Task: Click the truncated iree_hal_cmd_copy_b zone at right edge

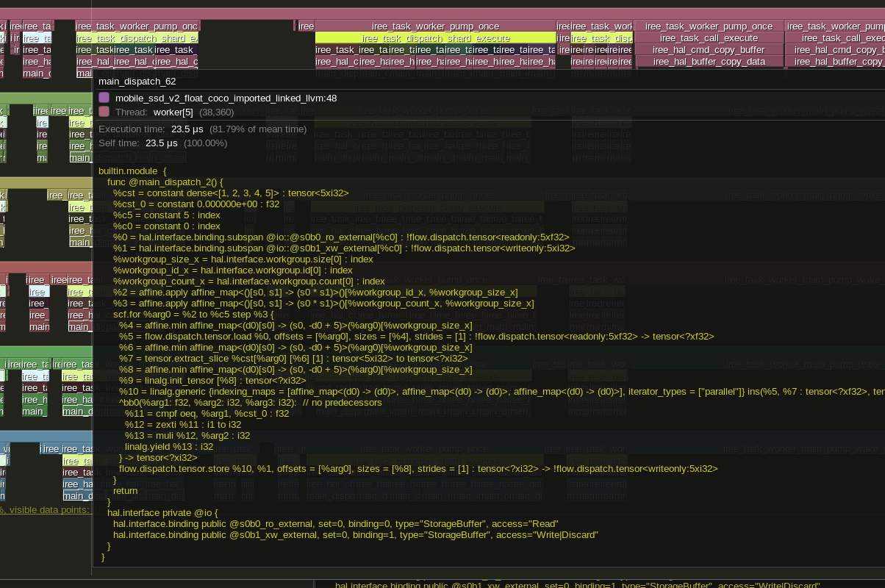Action: (835, 50)
